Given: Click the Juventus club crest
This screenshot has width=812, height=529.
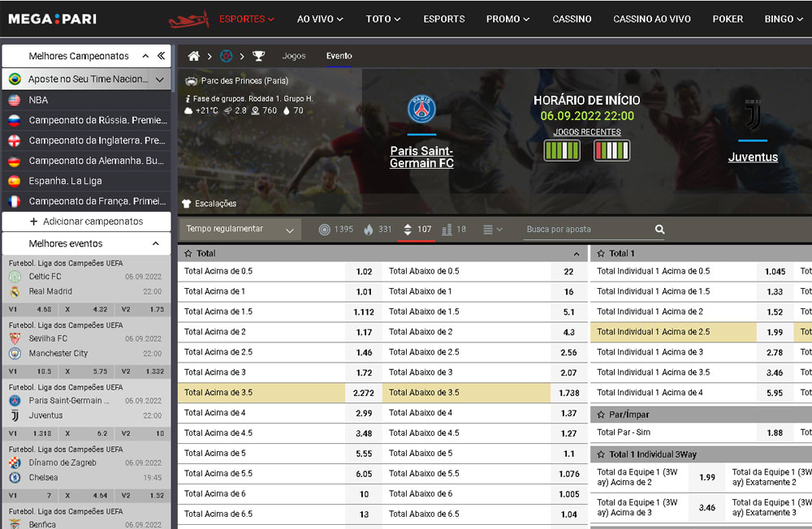Looking at the screenshot, I should 753,115.
